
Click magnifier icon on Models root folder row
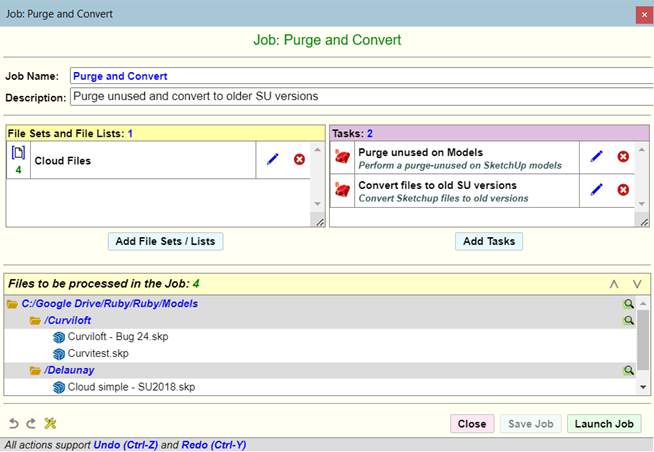tap(629, 304)
